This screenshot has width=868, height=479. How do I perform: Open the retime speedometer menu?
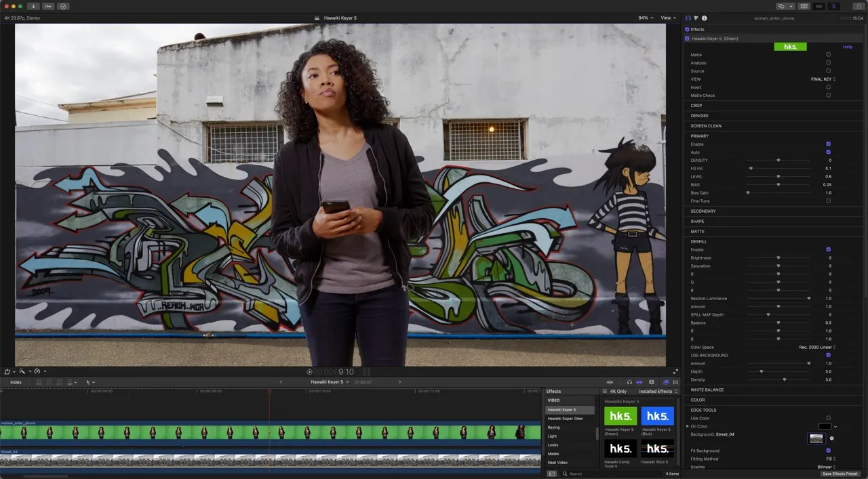tap(39, 372)
